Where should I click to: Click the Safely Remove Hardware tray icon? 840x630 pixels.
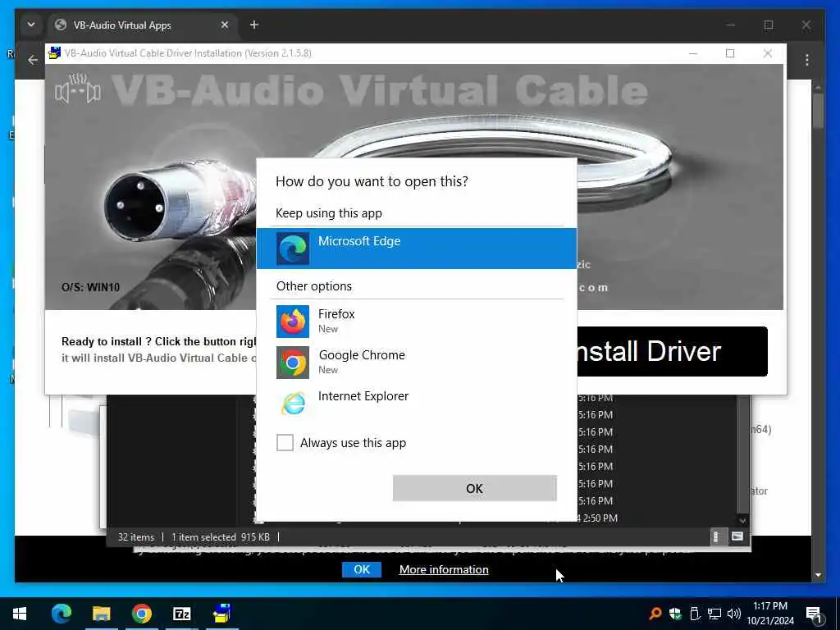tap(695, 614)
